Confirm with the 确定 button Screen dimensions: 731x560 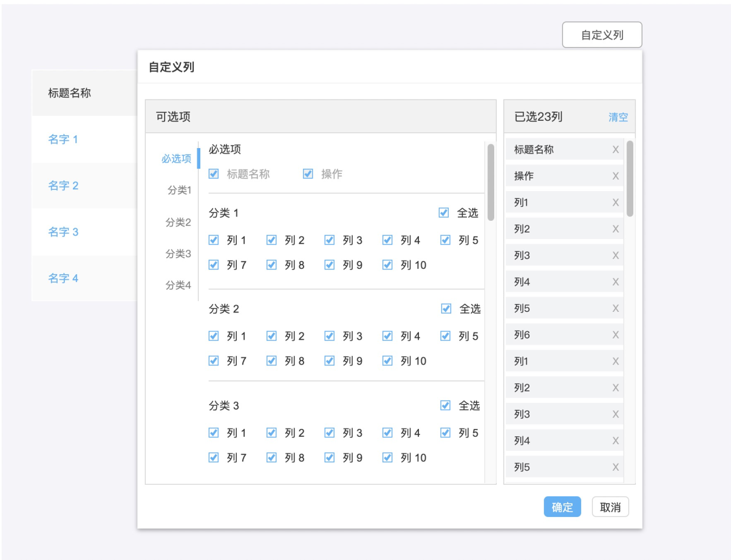(x=562, y=507)
